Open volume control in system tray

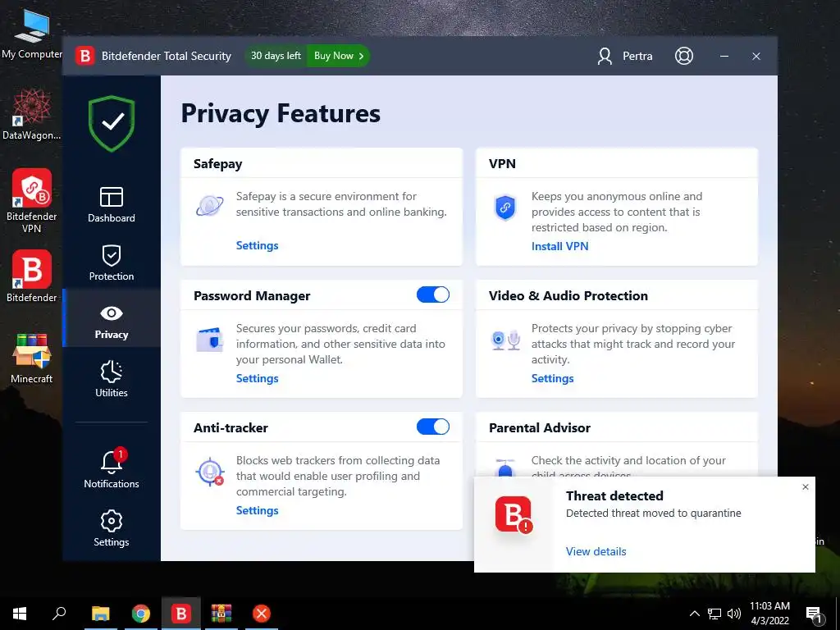point(734,614)
